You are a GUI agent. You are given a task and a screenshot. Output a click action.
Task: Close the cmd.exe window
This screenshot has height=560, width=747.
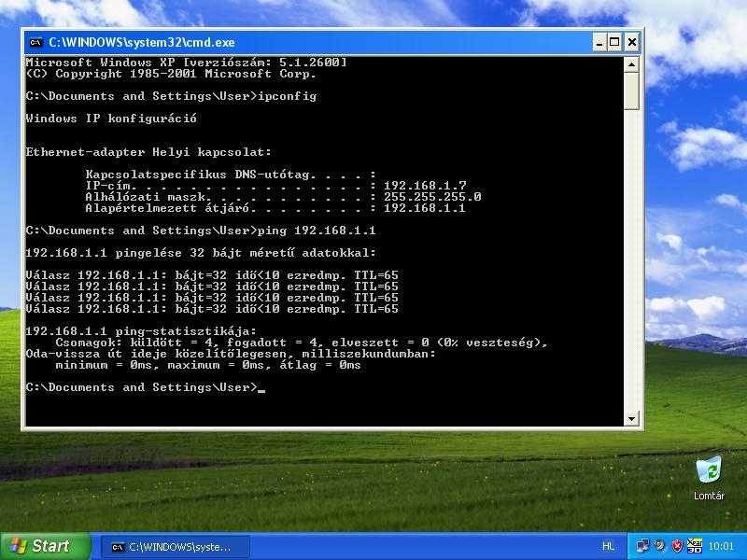[x=632, y=42]
